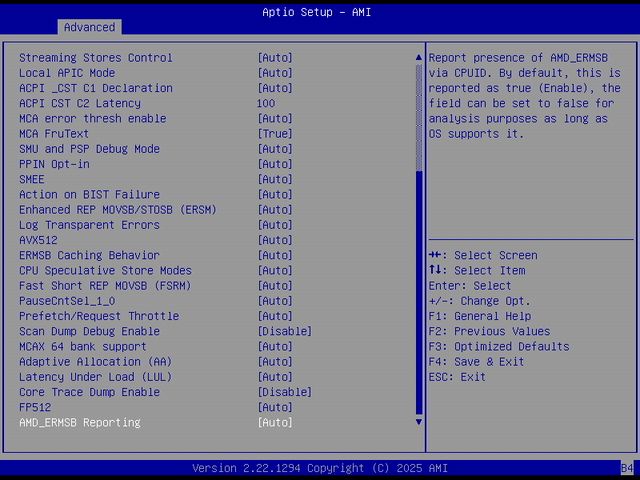Image resolution: width=640 pixels, height=480 pixels.
Task: Click F4: Save & Exit hint
Action: coord(476,362)
